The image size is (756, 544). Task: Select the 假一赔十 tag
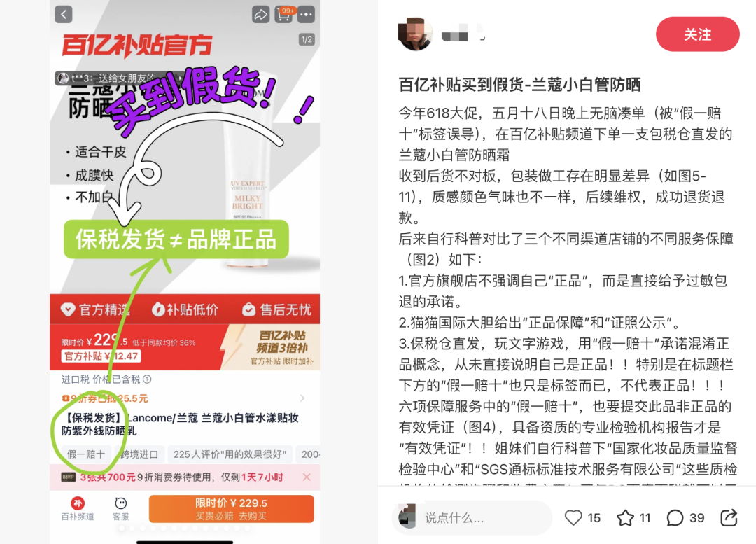86,454
